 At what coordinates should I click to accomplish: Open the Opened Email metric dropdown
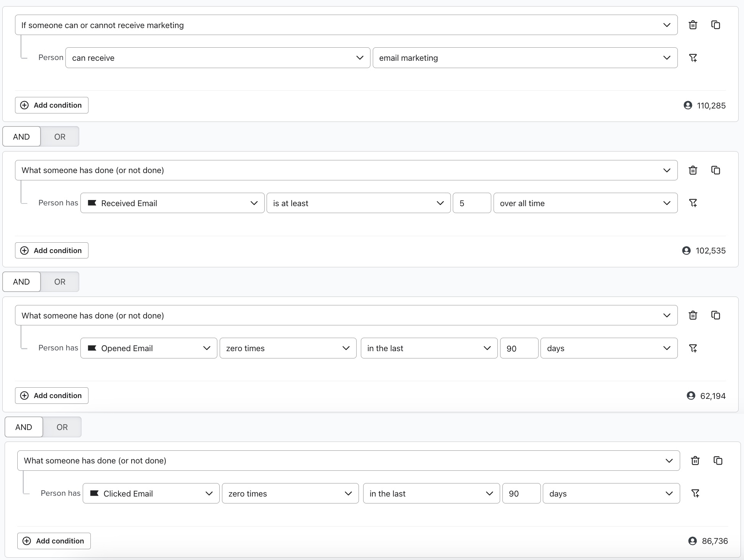[148, 348]
